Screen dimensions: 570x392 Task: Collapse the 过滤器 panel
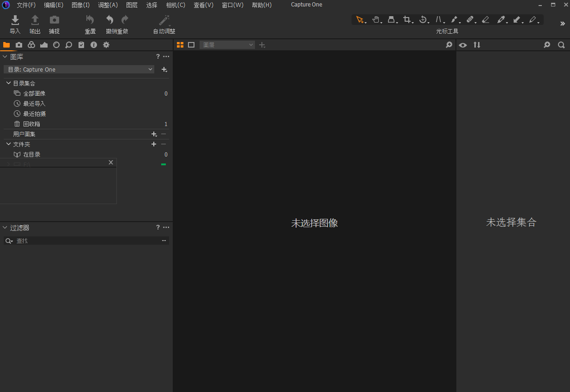(5, 228)
